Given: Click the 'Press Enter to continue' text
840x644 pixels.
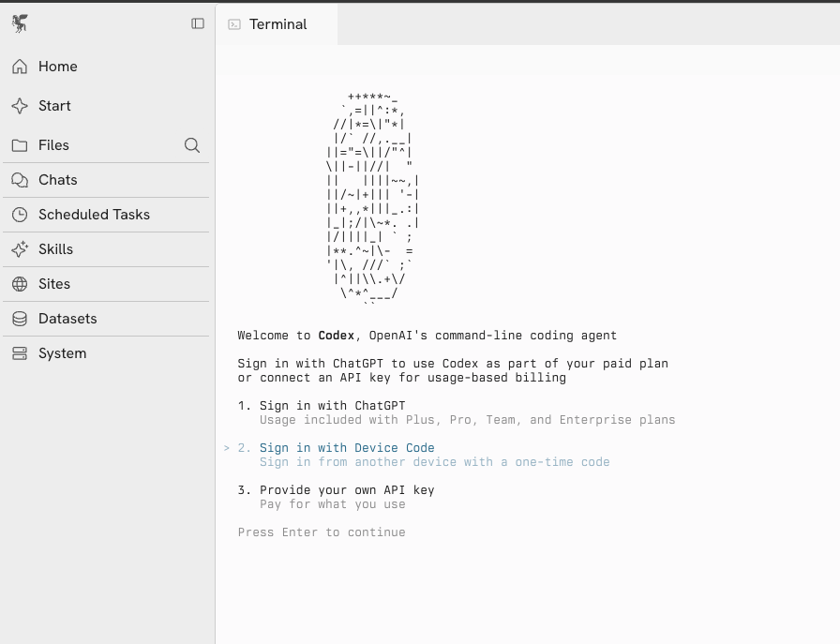Looking at the screenshot, I should coord(322,532).
